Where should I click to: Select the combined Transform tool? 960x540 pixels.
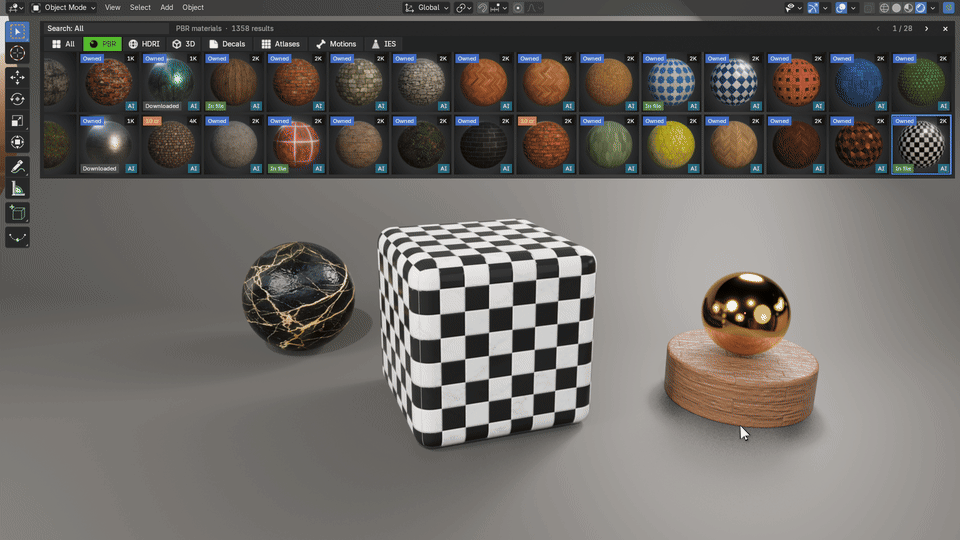pyautogui.click(x=17, y=142)
